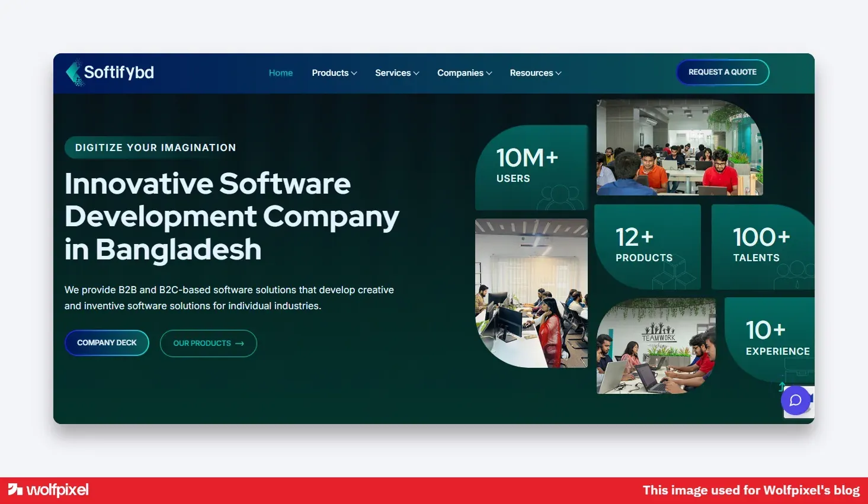Select the 100+ Talents stat card
The image size is (868, 504).
tap(763, 247)
